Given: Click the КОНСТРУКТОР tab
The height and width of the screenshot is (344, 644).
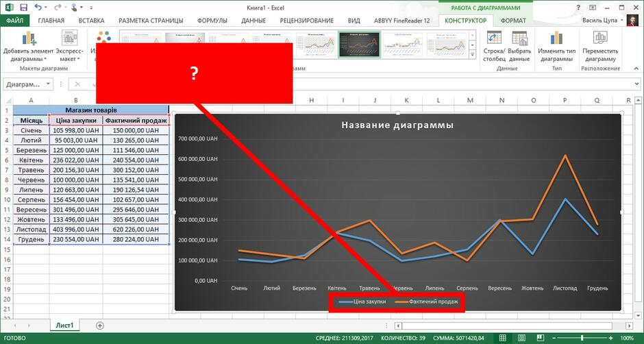Looking at the screenshot, I should (466, 20).
